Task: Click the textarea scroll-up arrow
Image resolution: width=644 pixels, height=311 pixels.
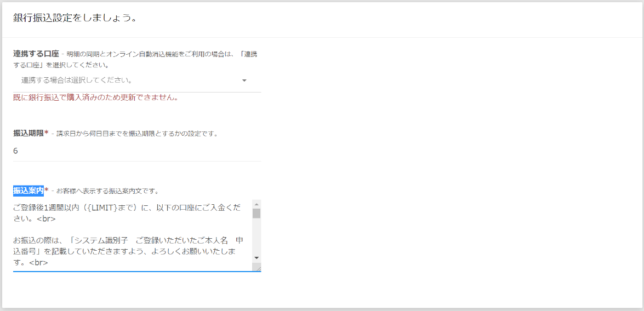Action: (257, 204)
